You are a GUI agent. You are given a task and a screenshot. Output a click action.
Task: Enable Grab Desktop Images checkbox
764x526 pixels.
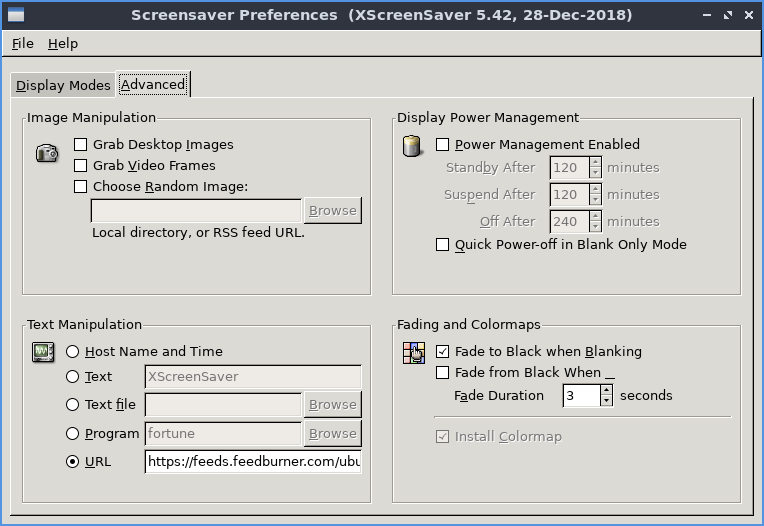pos(81,145)
